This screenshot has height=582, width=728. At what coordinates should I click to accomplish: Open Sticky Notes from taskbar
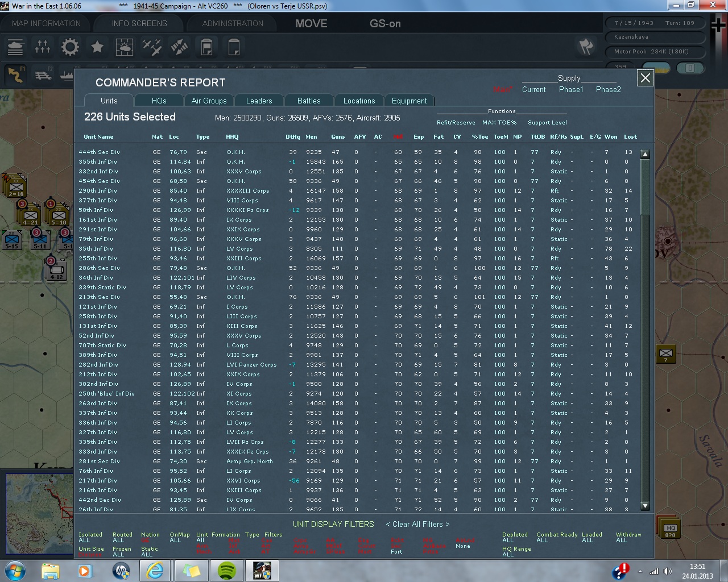click(x=191, y=571)
